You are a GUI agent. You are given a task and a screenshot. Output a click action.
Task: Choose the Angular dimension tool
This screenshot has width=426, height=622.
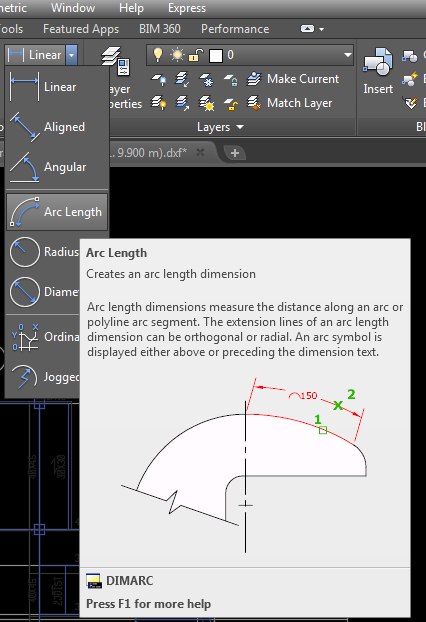point(56,167)
